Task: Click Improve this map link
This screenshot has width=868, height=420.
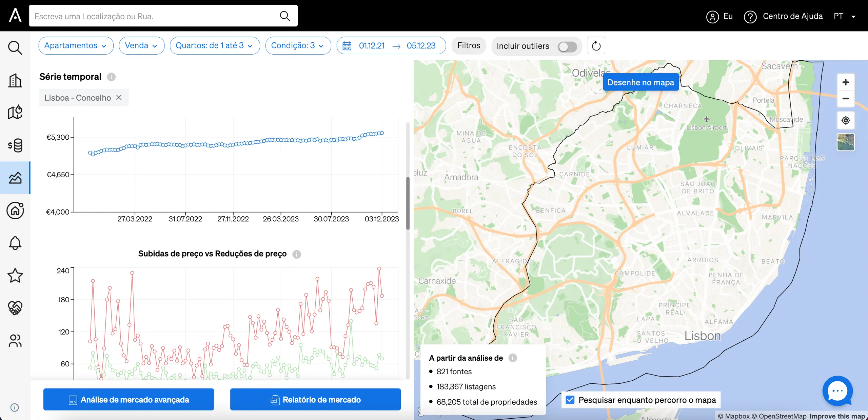Action: (837, 416)
